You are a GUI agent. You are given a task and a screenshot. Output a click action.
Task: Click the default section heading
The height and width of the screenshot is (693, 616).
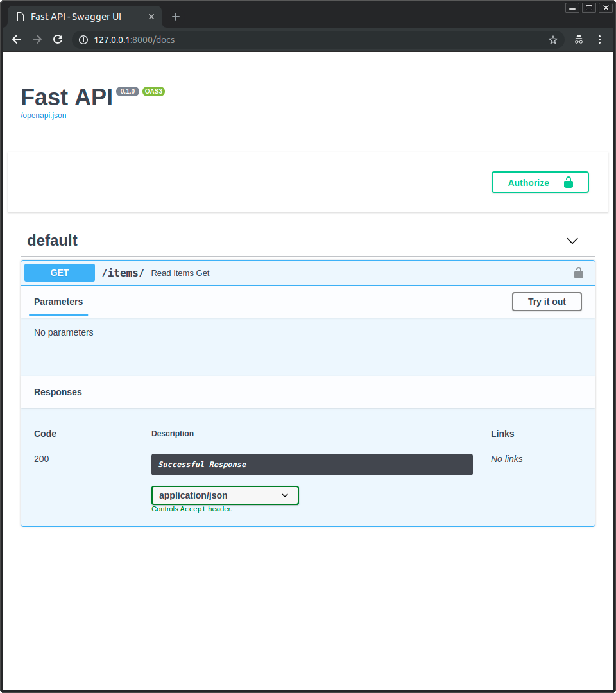(x=53, y=241)
